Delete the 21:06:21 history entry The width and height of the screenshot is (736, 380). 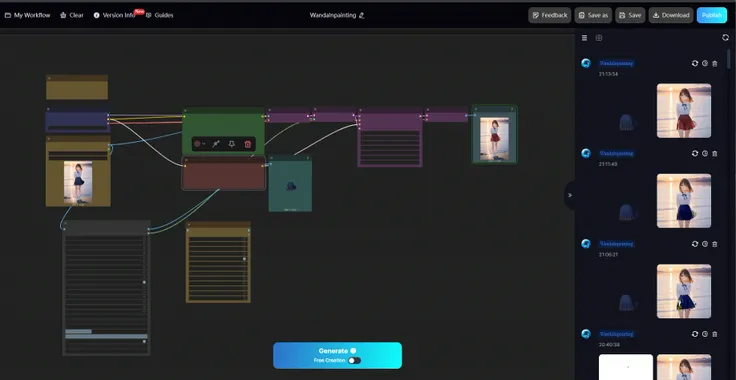tap(715, 244)
